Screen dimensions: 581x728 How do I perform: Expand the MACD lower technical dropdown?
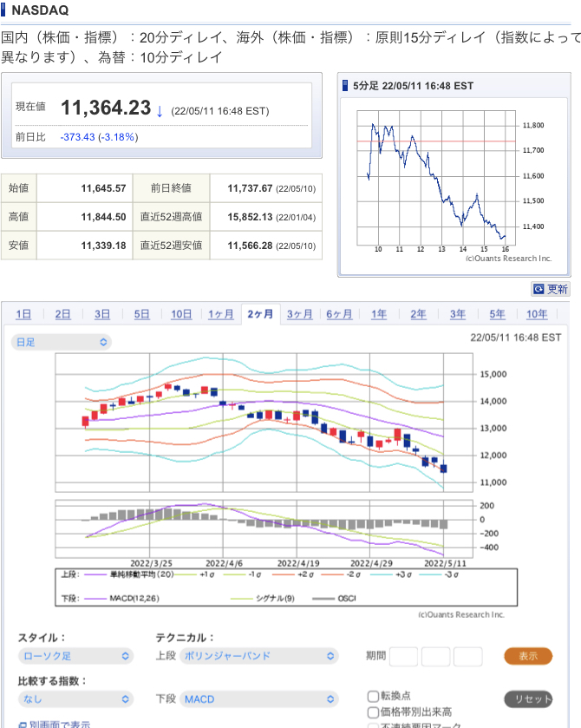pyautogui.click(x=258, y=698)
